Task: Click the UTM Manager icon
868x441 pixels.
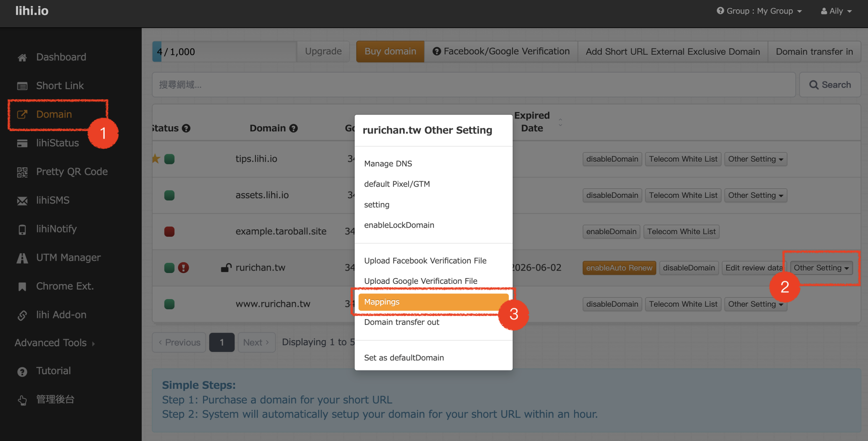Action: pyautogui.click(x=22, y=258)
